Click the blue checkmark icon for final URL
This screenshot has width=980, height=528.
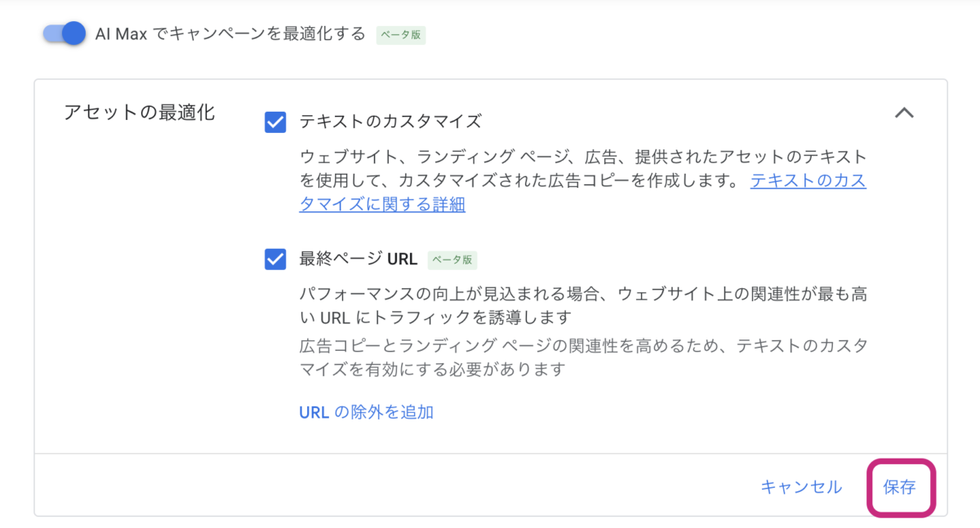tap(275, 260)
